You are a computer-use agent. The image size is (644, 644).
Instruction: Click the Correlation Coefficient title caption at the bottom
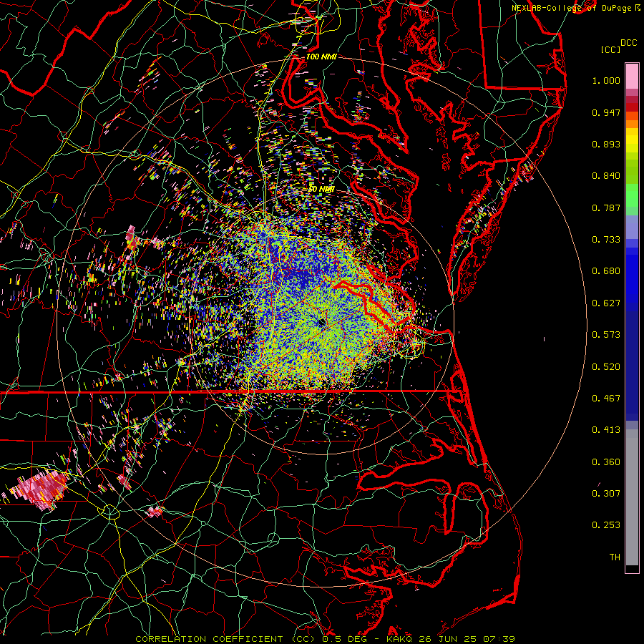[x=326, y=639]
